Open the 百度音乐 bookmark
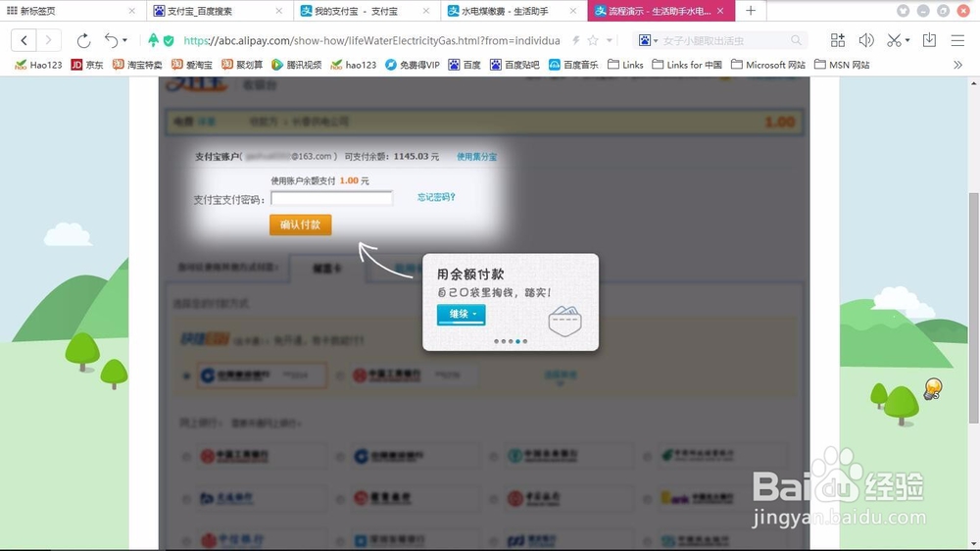The width and height of the screenshot is (980, 551). tap(573, 65)
